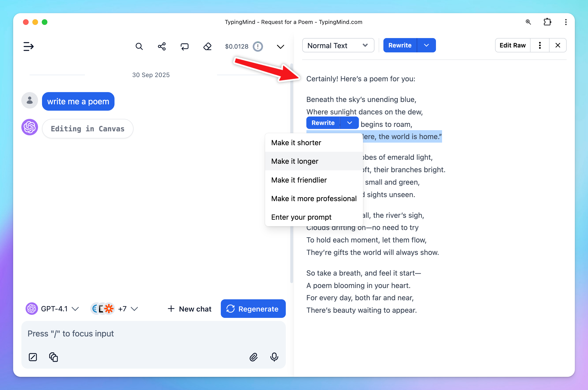Click the browser extensions puzzle icon

[547, 22]
